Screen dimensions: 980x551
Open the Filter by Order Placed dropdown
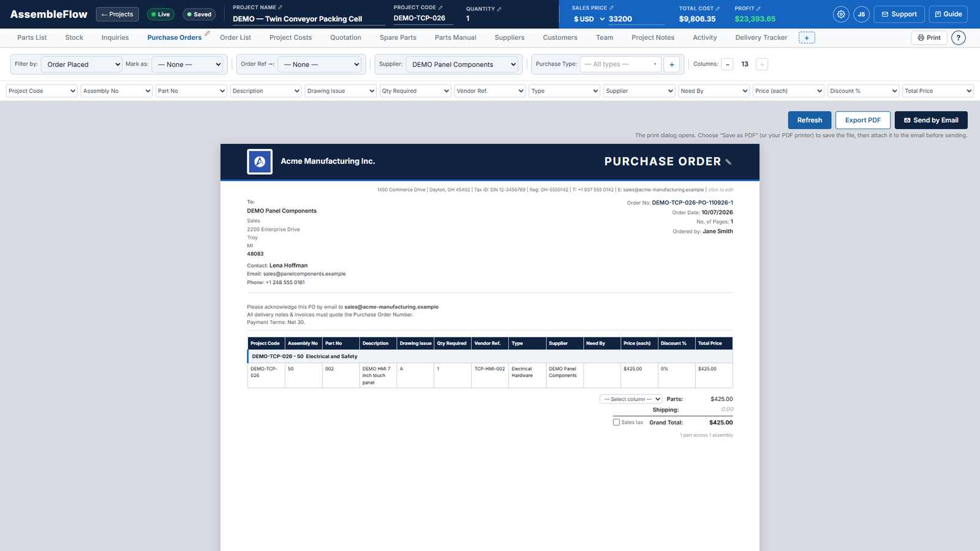pos(81,64)
